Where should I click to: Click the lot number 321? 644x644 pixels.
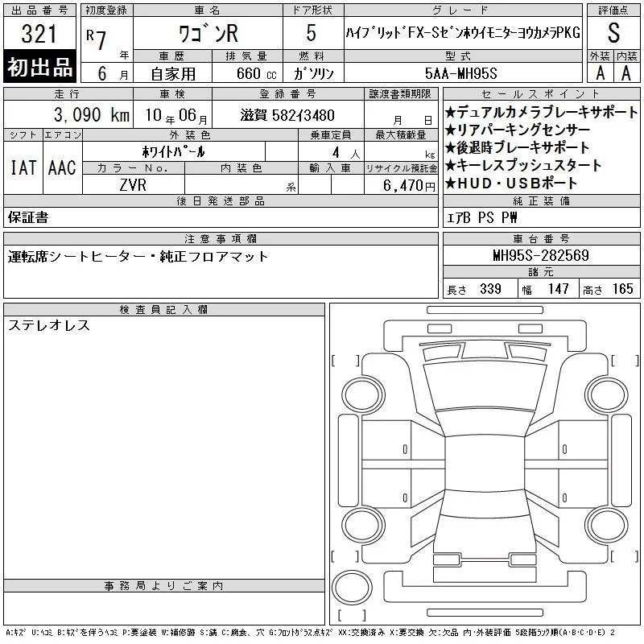40,34
